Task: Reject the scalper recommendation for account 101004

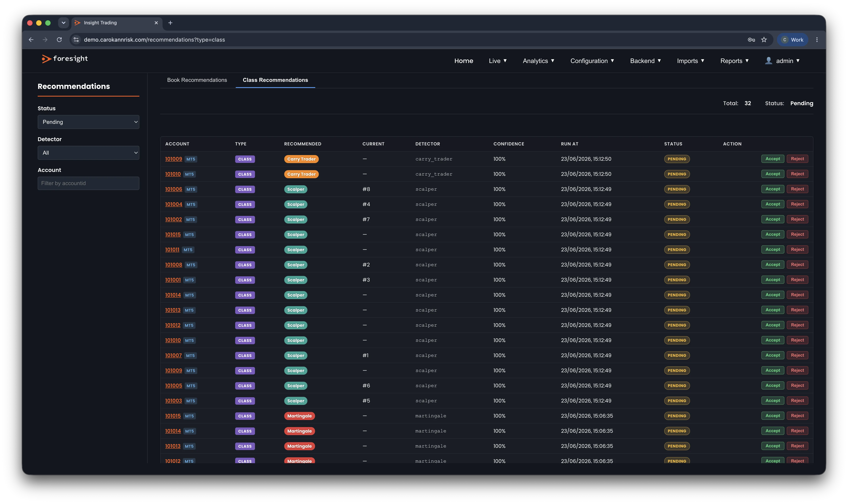Action: point(797,204)
